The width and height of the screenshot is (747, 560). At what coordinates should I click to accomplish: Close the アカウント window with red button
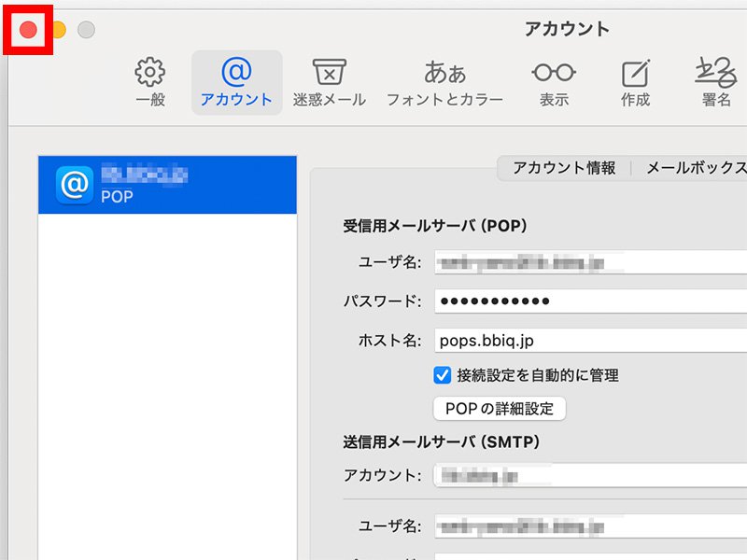click(x=28, y=30)
